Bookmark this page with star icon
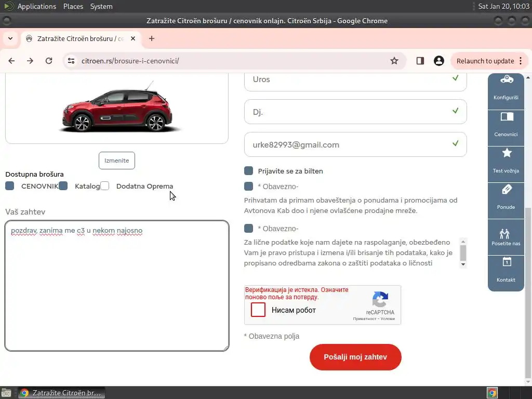Screen dimensions: 532x399 coord(394,61)
